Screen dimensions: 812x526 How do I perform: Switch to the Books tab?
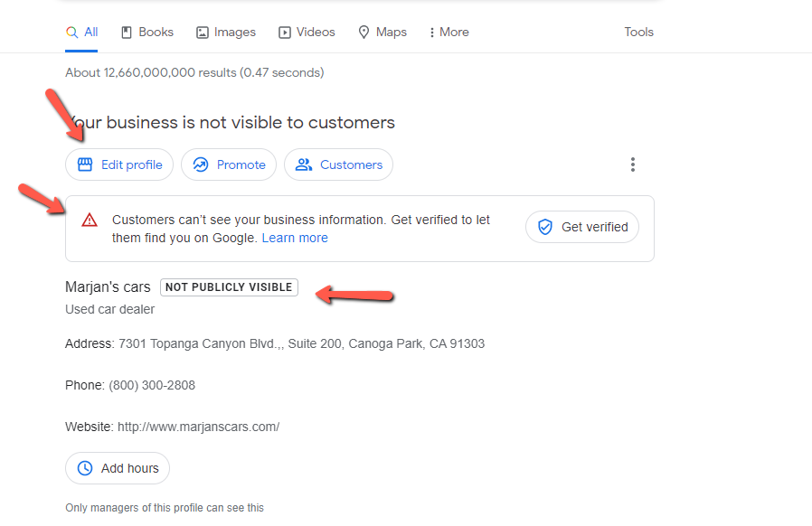click(x=147, y=33)
